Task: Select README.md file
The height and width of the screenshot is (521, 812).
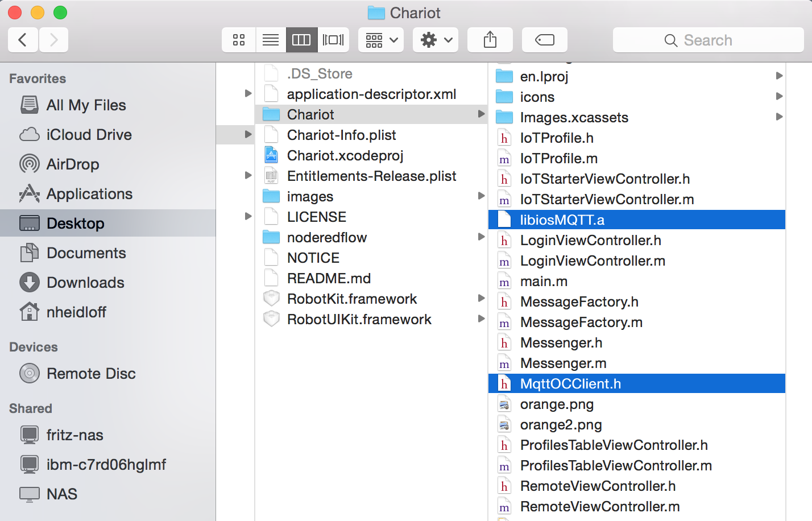Action: (x=371, y=278)
